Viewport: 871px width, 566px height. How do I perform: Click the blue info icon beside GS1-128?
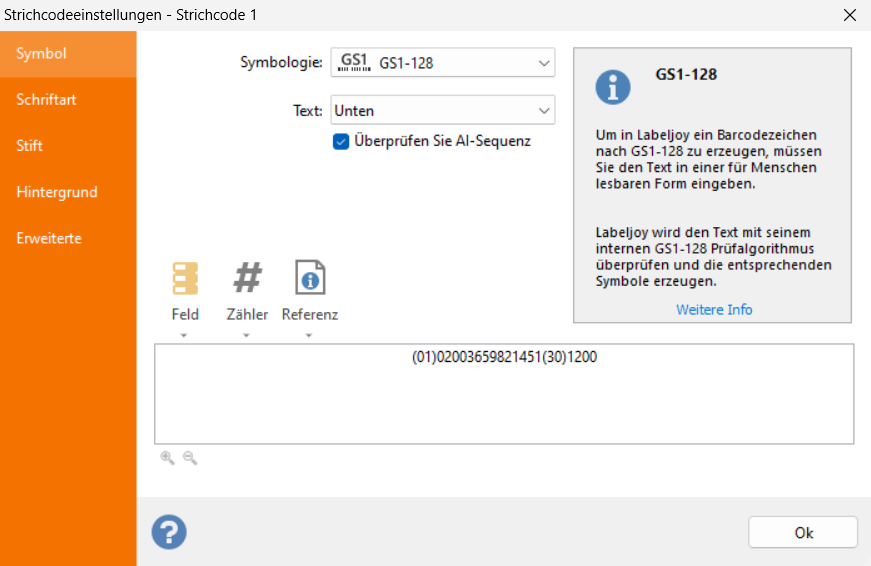[x=613, y=87]
